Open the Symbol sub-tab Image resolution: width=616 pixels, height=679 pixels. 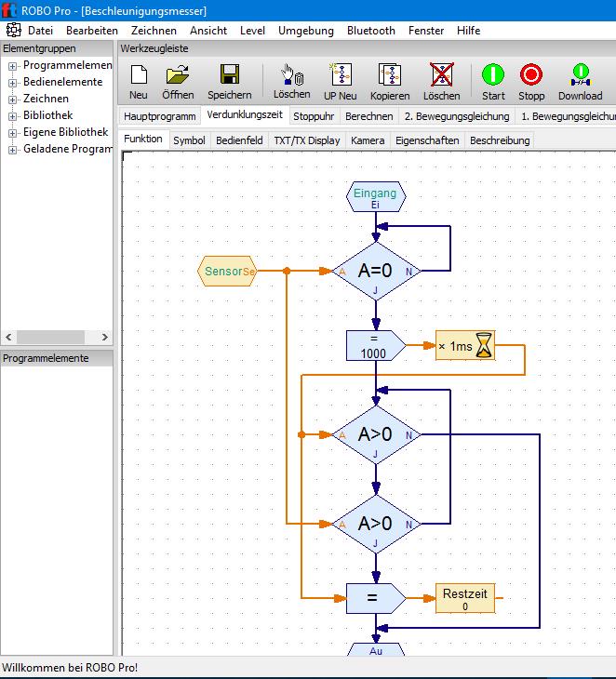pyautogui.click(x=189, y=140)
